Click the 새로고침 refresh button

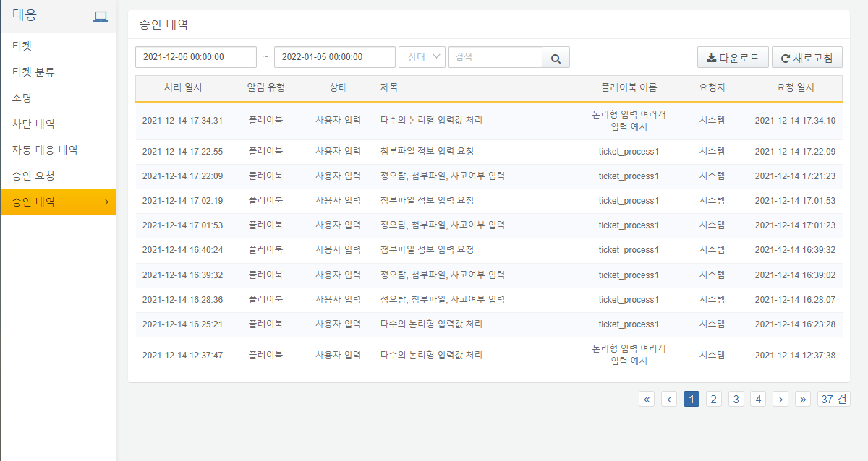807,58
